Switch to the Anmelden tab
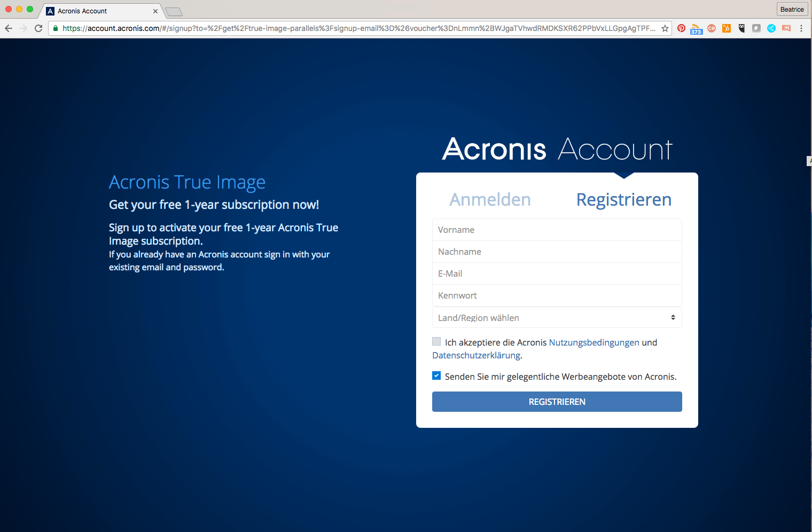The image size is (812, 532). 490,199
